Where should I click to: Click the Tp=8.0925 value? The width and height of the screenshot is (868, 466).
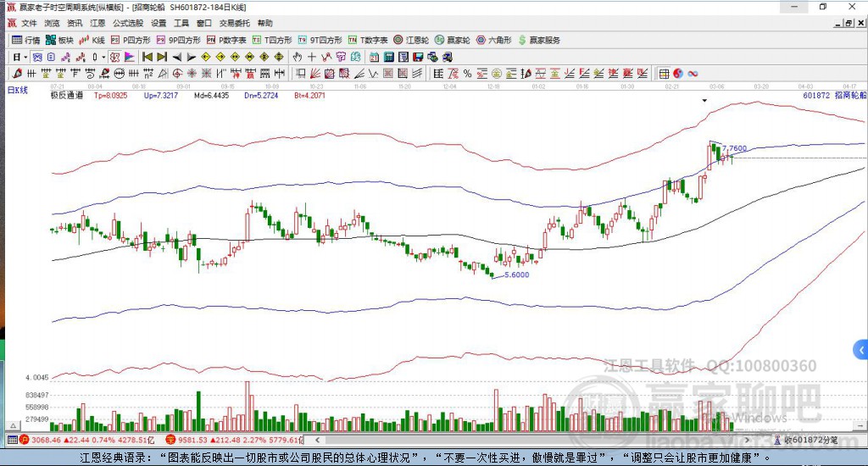[x=111, y=95]
